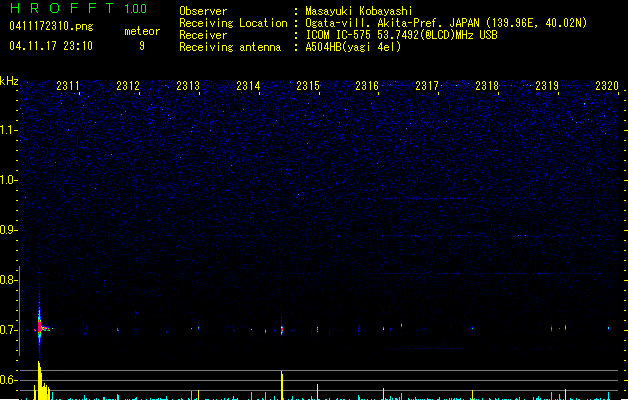Click the yellow power spike before 2315

282,385
